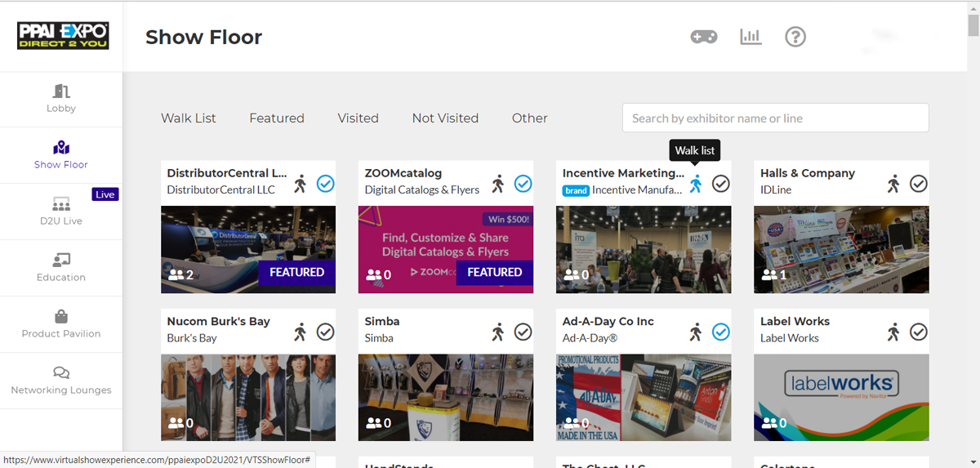Image resolution: width=980 pixels, height=468 pixels.
Task: Open Networking Lounges in sidebar
Action: click(61, 380)
